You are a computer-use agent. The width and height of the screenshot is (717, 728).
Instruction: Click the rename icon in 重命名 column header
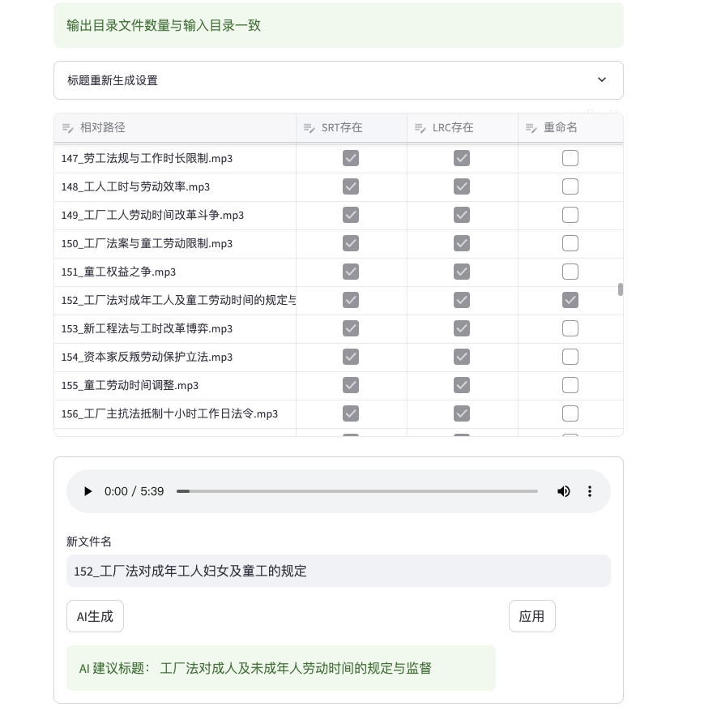[531, 127]
